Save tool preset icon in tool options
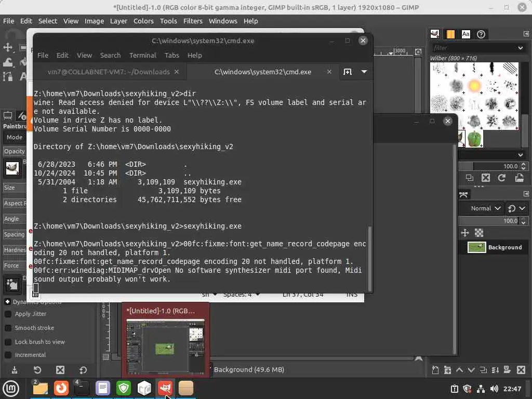The height and width of the screenshot is (399, 532). coord(15,370)
